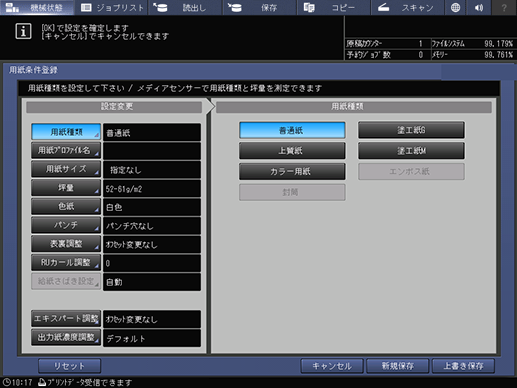Open the 用紙サイズ setting

(66, 169)
